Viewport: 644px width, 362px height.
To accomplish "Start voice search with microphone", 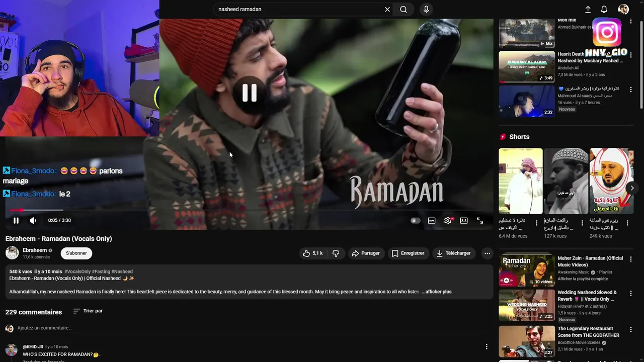I will pos(426,9).
